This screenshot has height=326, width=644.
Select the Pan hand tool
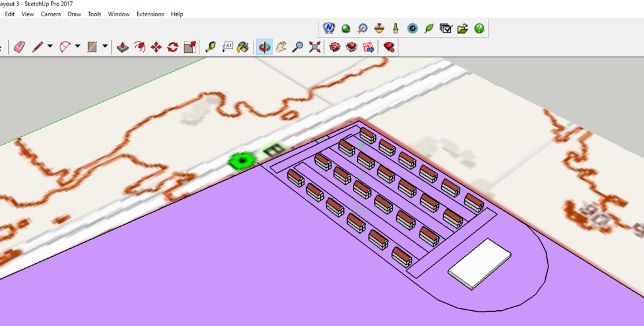pyautogui.click(x=282, y=47)
